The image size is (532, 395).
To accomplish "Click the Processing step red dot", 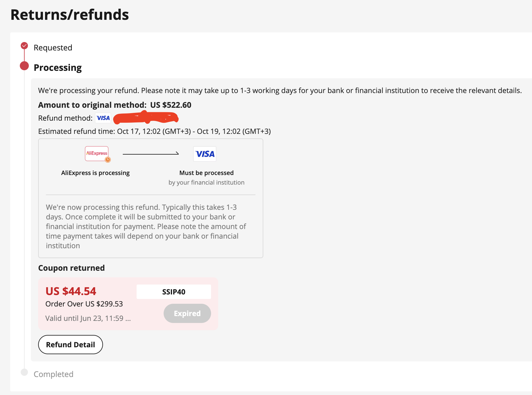I will pyautogui.click(x=24, y=66).
